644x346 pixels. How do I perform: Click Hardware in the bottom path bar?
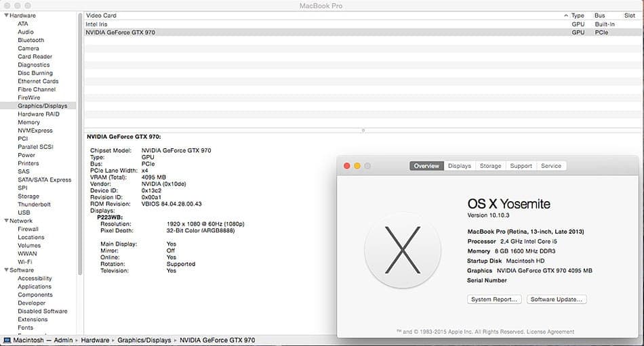[95, 341]
